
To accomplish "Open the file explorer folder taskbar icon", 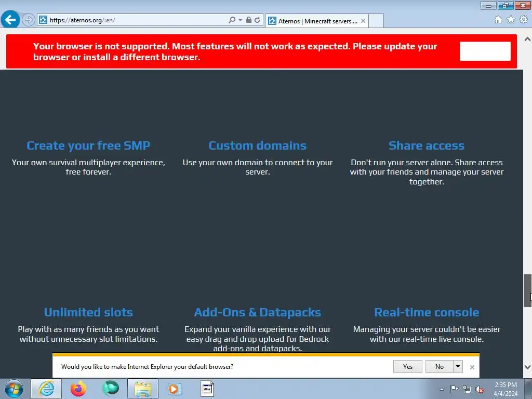I will point(143,389).
